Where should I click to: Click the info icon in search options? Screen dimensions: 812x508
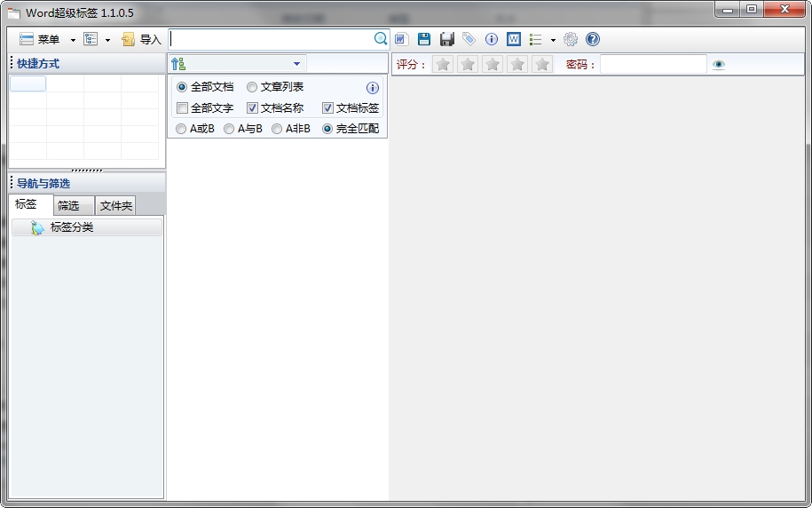[x=373, y=88]
